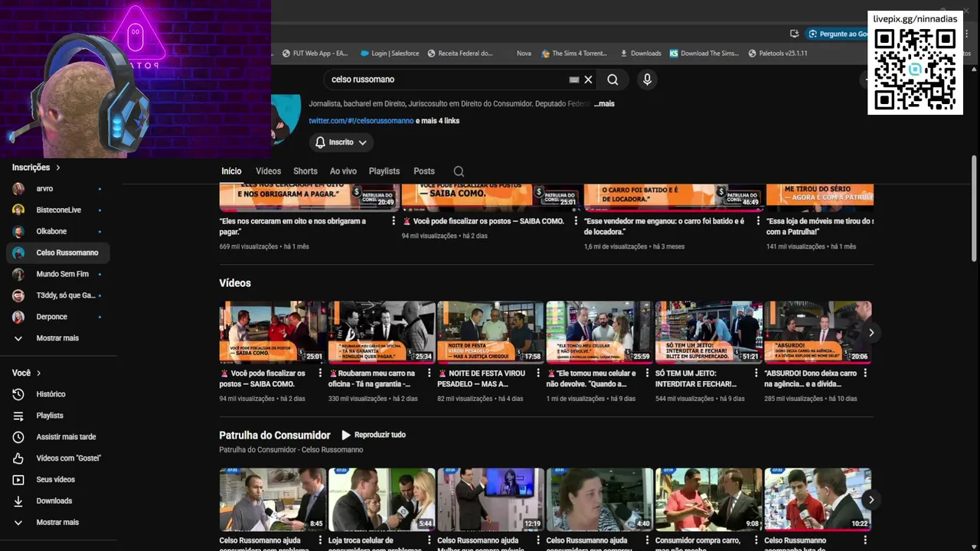Switch to the Vídeos tab

tap(268, 171)
